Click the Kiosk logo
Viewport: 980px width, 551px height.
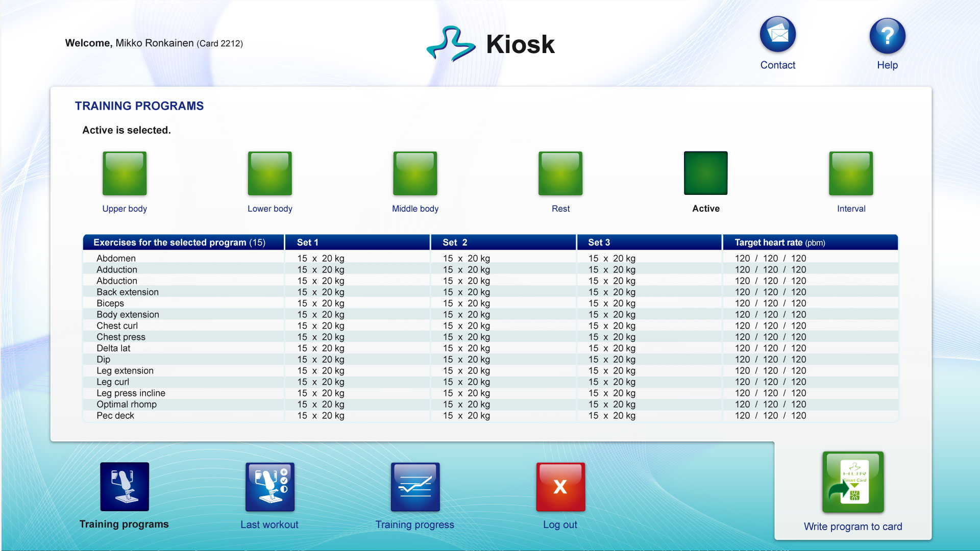[491, 44]
